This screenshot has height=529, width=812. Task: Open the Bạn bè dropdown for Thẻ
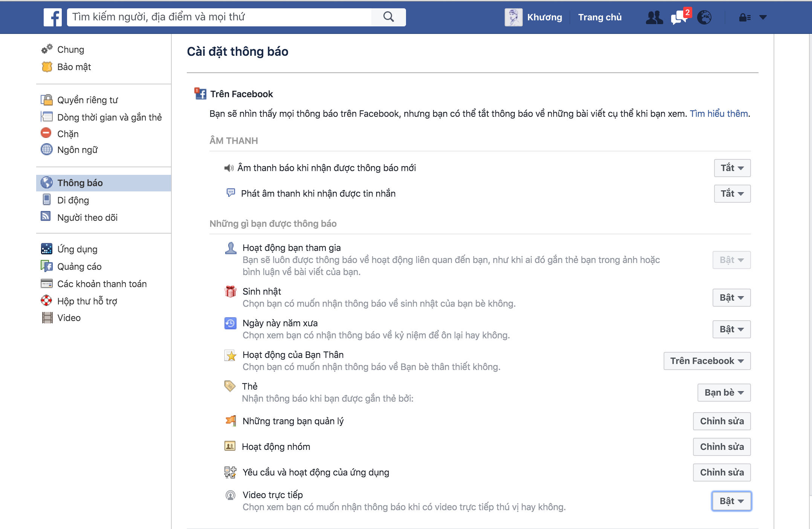point(723,392)
